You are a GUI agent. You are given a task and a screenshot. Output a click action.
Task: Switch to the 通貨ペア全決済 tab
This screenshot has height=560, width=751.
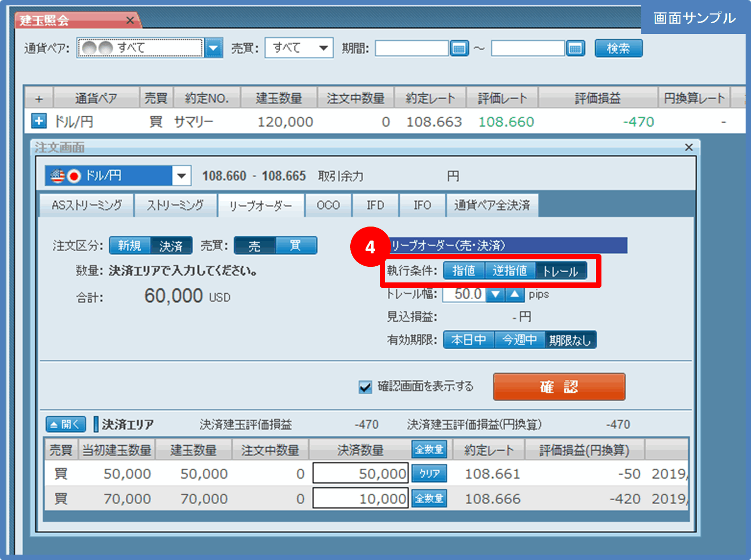tap(492, 205)
